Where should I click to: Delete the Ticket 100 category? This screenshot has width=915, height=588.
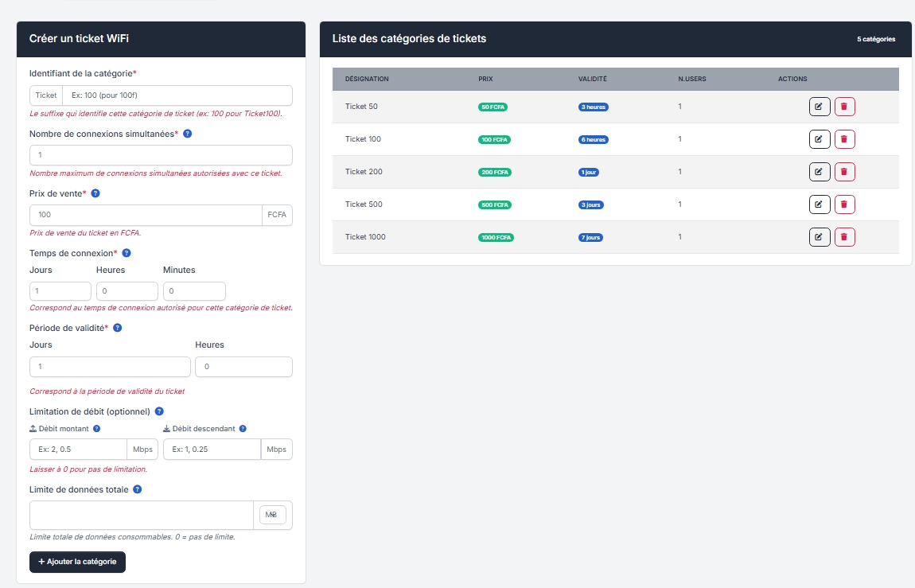tap(844, 139)
